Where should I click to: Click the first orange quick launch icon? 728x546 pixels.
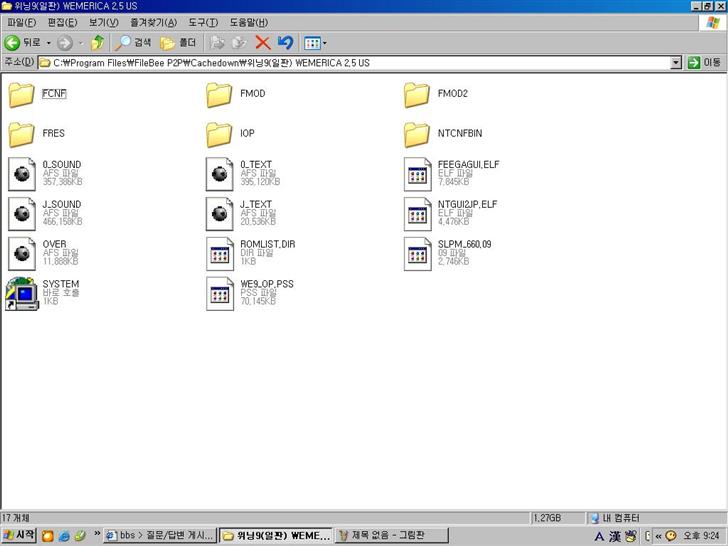coord(47,536)
